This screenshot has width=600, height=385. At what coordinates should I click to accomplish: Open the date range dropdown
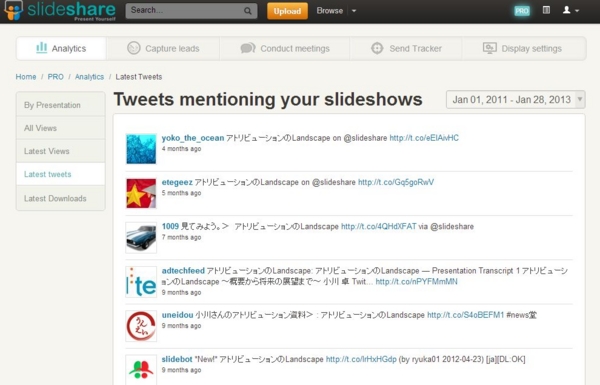515,100
